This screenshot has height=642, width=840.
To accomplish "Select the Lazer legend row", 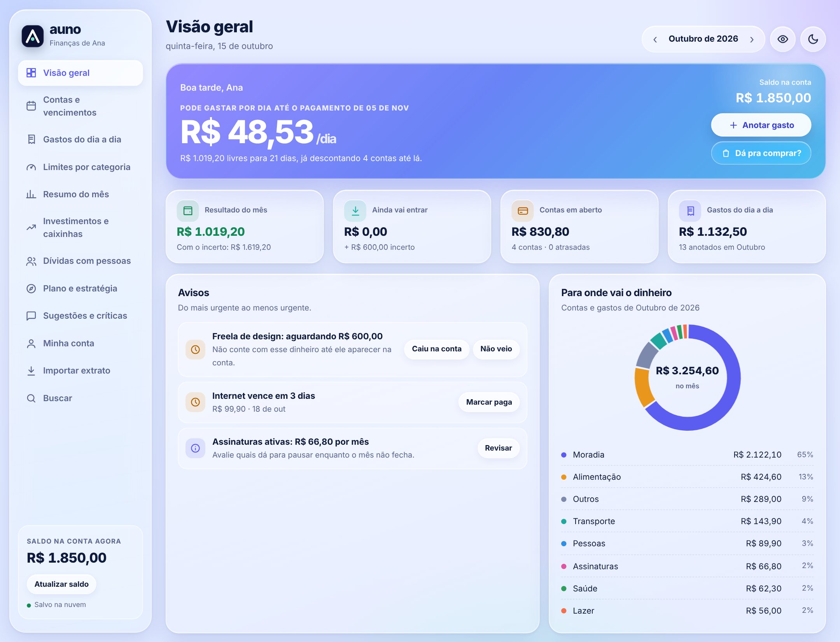I will (x=687, y=610).
